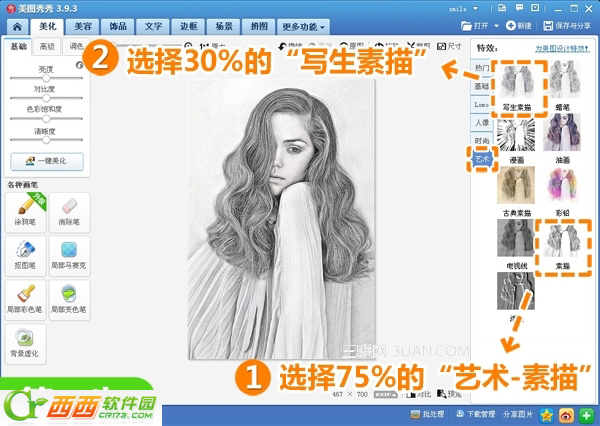
Task: Select the Lomo effects category
Action: click(x=481, y=104)
